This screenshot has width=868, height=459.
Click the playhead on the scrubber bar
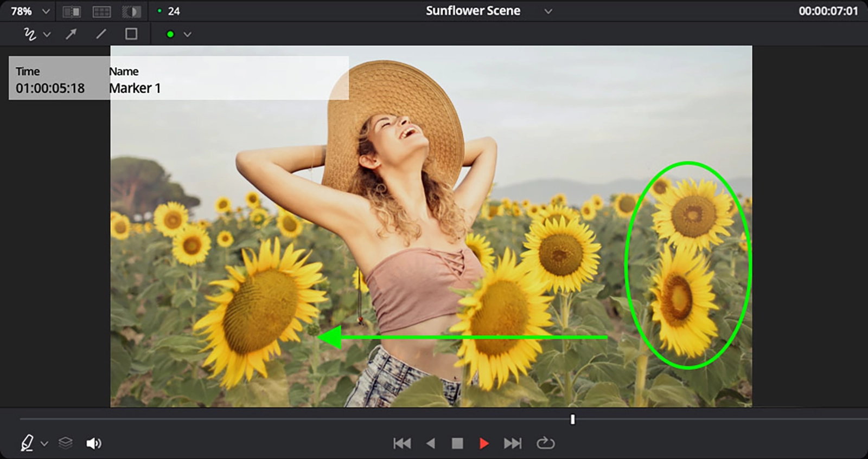click(x=572, y=419)
